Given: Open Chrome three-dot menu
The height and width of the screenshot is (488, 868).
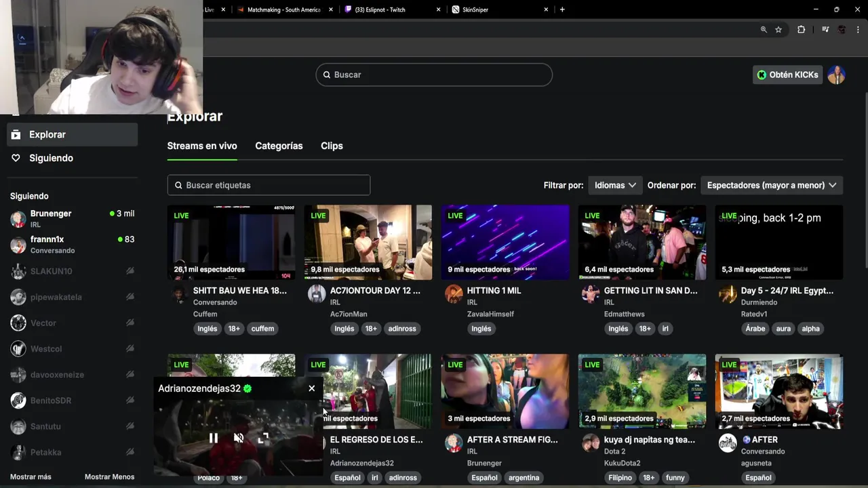Looking at the screenshot, I should point(858,30).
